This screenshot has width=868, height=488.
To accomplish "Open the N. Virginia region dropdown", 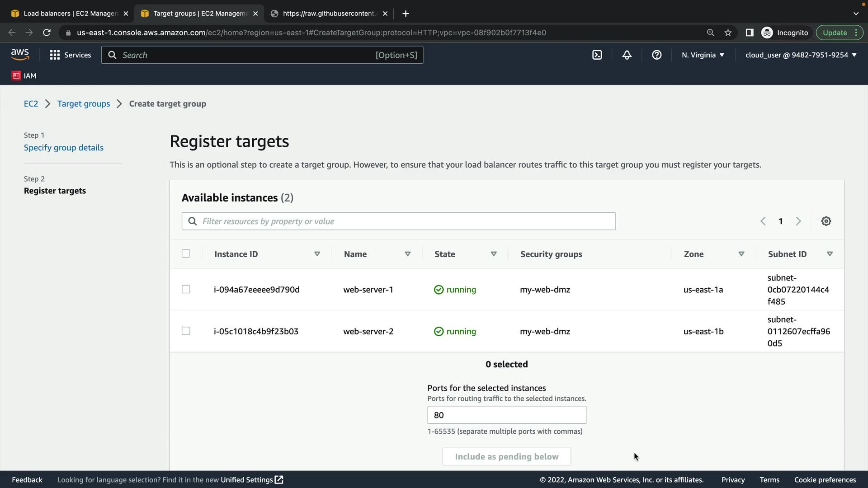I will tap(703, 55).
